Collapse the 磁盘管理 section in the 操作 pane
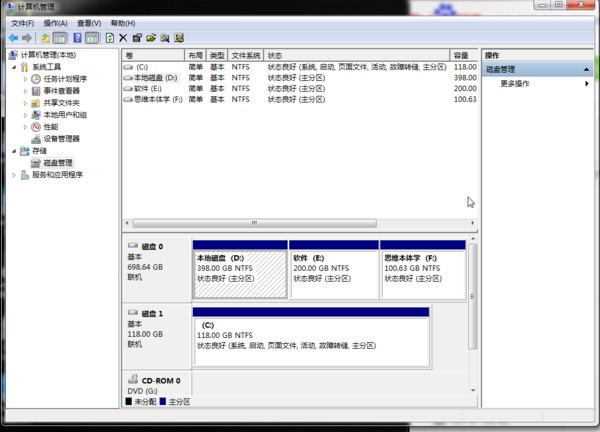The image size is (600, 432). pos(586,69)
